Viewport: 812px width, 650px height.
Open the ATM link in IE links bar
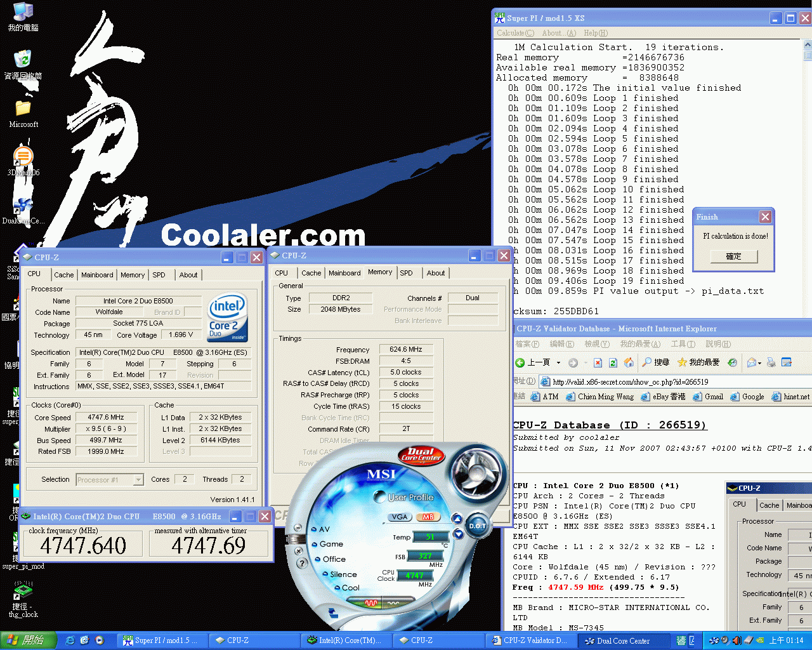tap(545, 397)
